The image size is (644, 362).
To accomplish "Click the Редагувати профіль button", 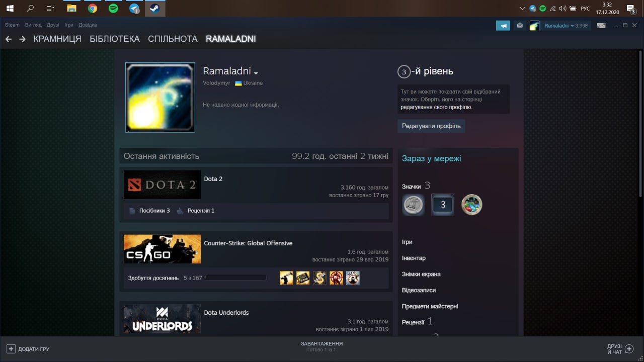I will tap(431, 126).
